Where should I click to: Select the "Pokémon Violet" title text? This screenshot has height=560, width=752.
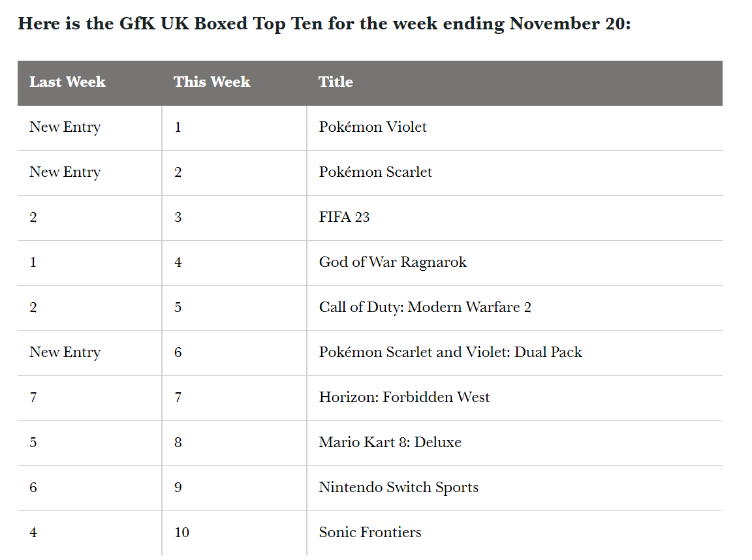click(373, 127)
